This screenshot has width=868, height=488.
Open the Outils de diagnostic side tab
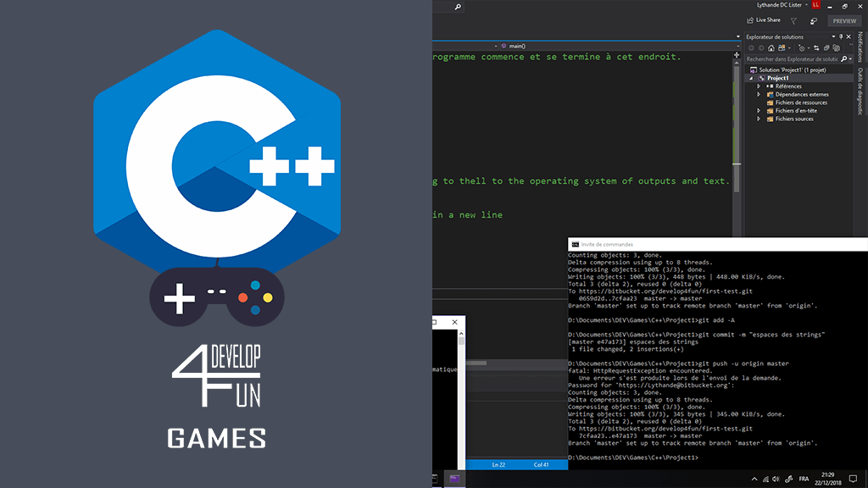point(860,91)
